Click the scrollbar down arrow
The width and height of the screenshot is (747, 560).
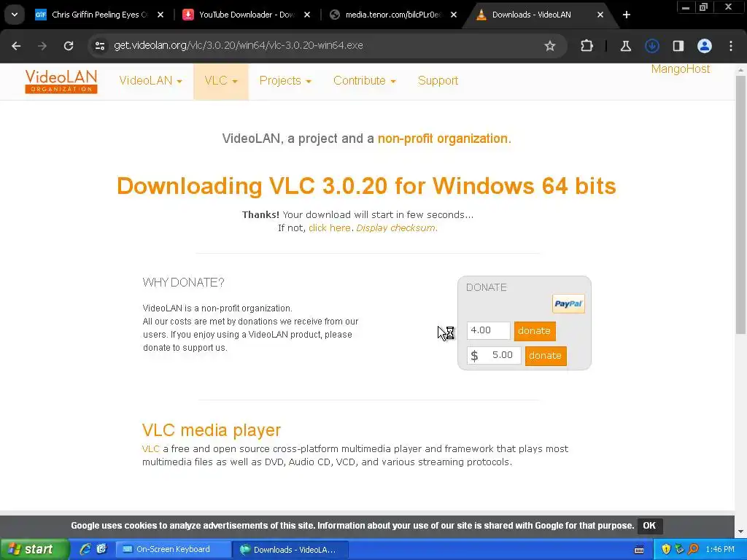740,532
